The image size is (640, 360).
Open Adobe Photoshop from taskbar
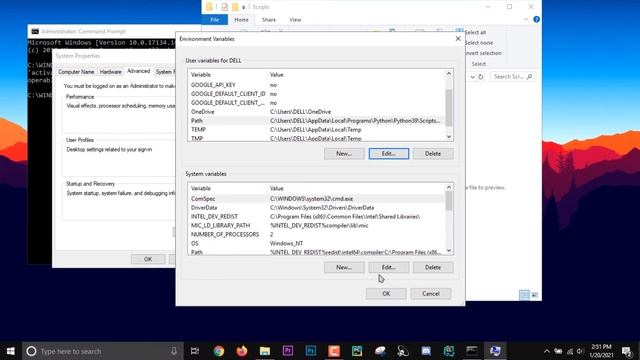311,351
